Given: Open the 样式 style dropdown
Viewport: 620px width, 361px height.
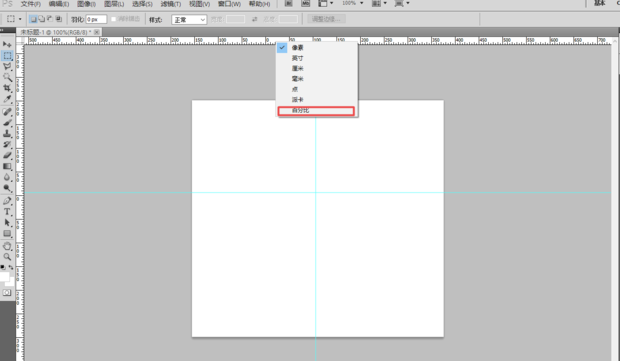Looking at the screenshot, I should [189, 19].
